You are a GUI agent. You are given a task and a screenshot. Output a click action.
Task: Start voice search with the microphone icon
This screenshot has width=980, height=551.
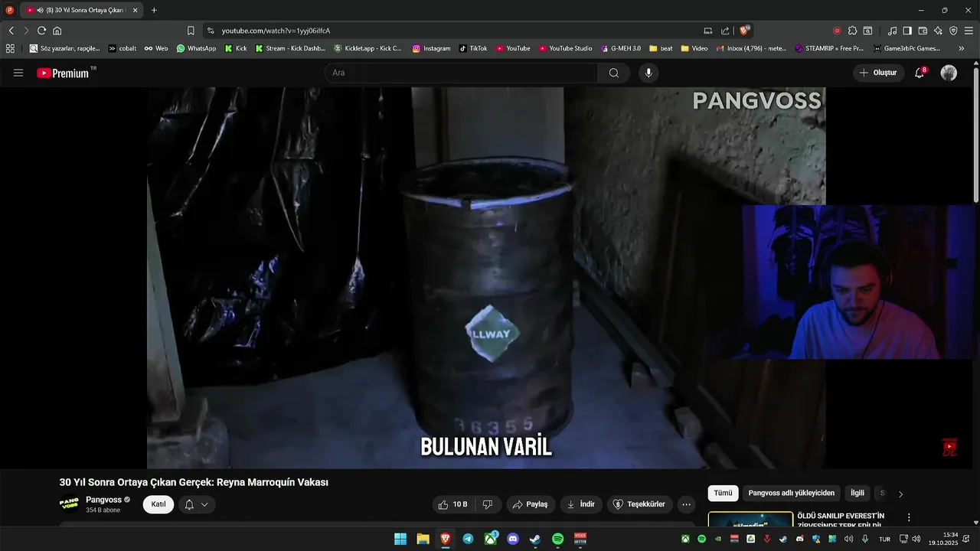point(648,73)
